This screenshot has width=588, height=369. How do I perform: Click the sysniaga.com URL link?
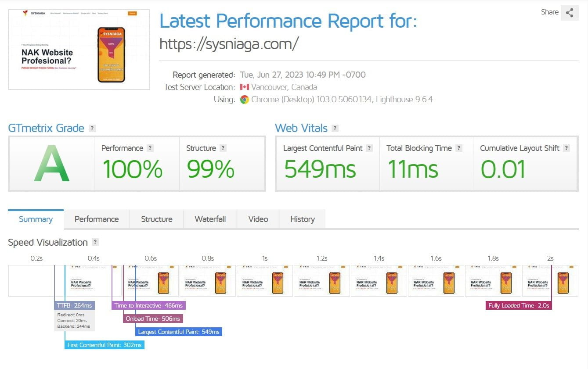(229, 43)
